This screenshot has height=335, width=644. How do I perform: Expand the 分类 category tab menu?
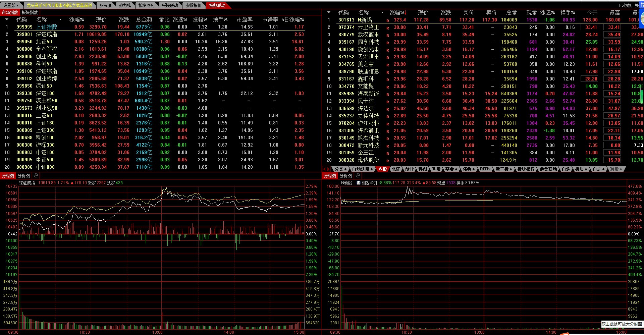tap(346, 169)
